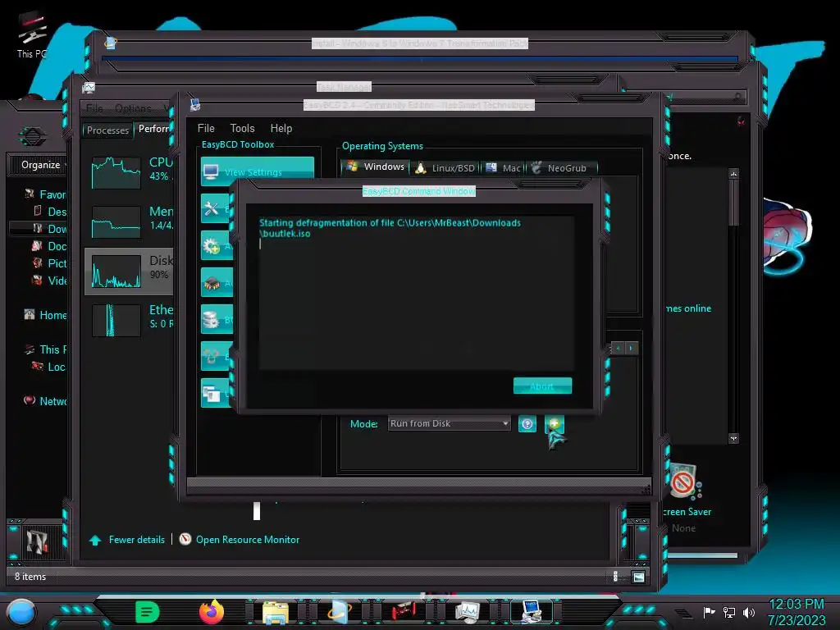Select the CPU usage graph in Task Manager
This screenshot has width=840, height=630.
pos(116,172)
